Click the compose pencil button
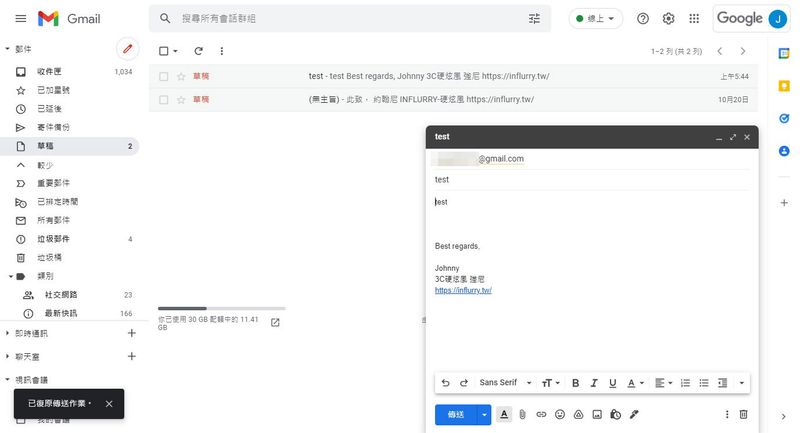 pos(128,49)
